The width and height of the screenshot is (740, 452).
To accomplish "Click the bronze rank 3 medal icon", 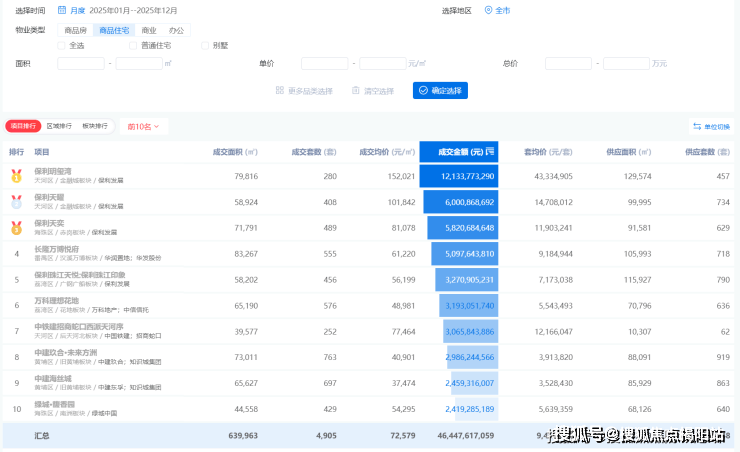I will (x=17, y=228).
